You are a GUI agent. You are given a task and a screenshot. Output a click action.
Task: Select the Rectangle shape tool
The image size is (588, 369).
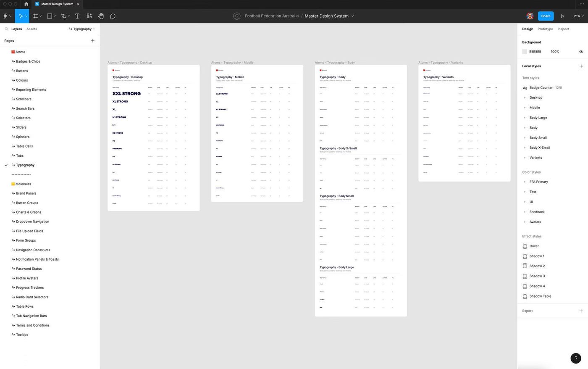click(50, 16)
